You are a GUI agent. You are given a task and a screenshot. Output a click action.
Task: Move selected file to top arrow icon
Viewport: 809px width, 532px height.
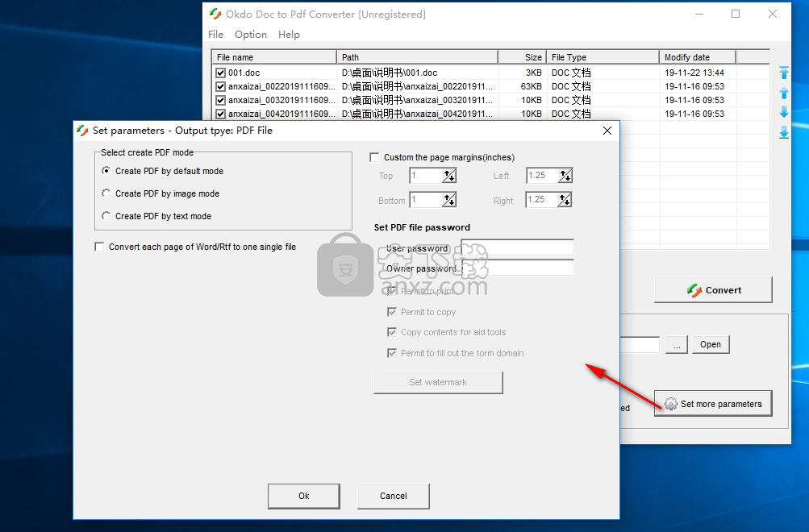coord(784,73)
